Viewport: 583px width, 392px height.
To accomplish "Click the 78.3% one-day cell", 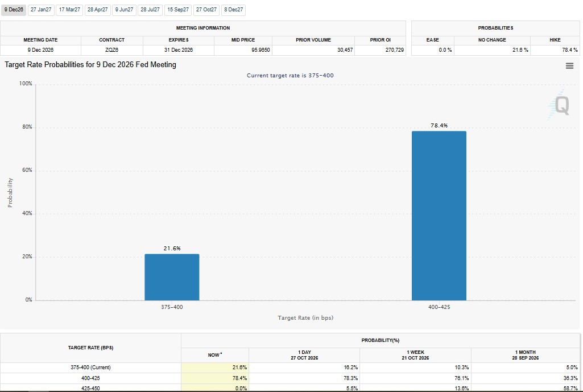I will 304,378.
